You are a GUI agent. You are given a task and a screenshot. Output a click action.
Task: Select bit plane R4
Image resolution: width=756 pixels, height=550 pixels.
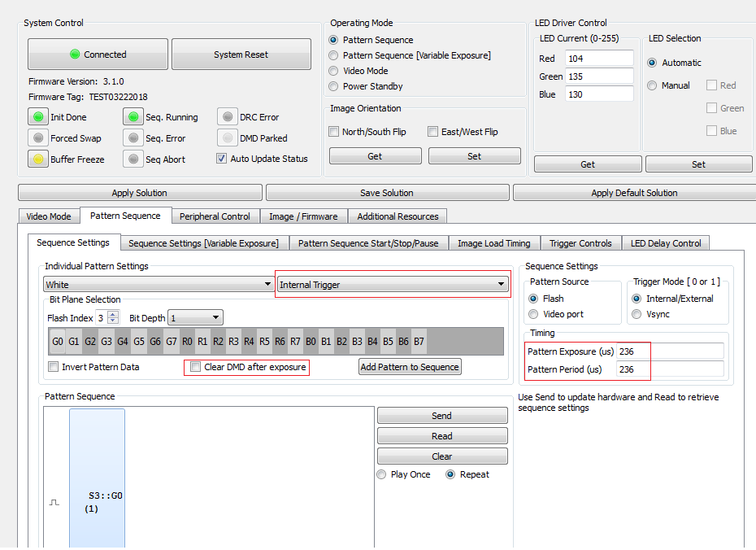(249, 342)
